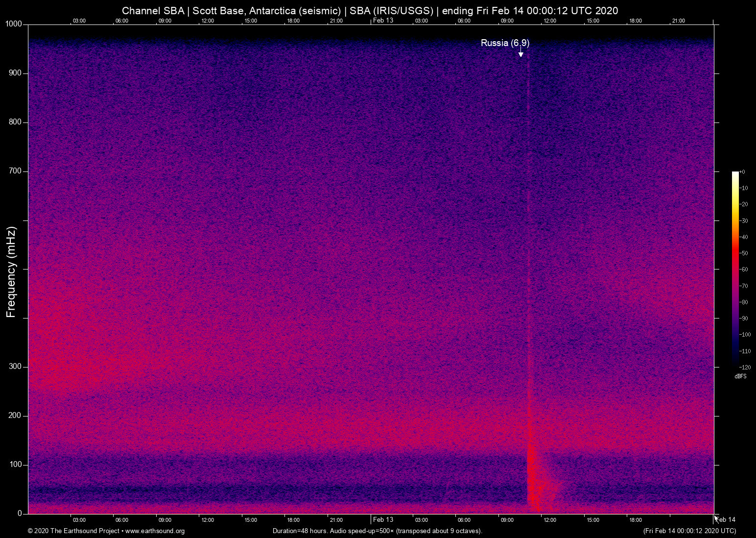
Task: Click the 1000 mHz frequency tick label
Action: point(14,24)
